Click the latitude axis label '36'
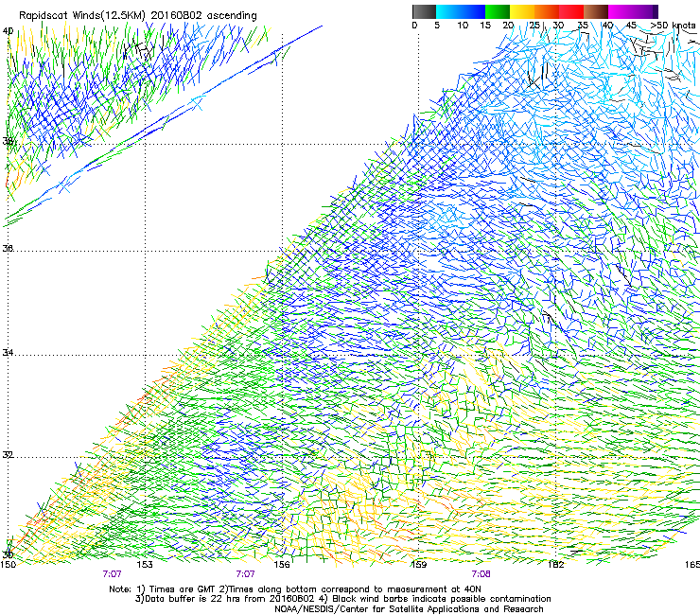Viewport: 700px width, 615px height. pyautogui.click(x=8, y=248)
